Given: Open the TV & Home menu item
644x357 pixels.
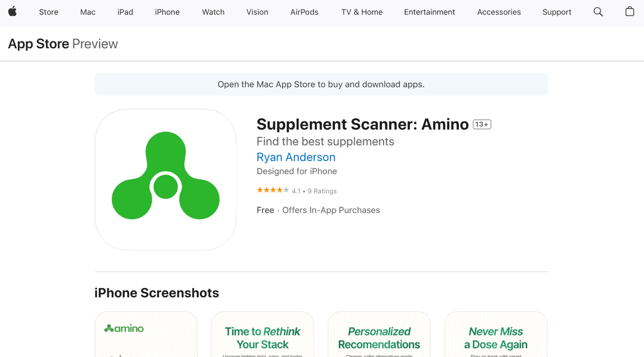Looking at the screenshot, I should click(x=361, y=12).
